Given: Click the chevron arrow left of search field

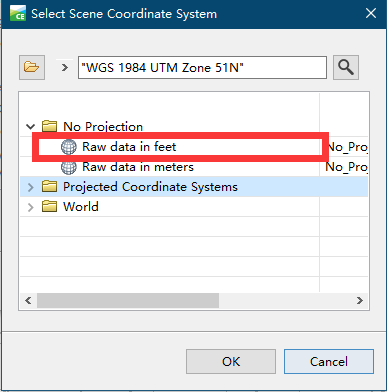Looking at the screenshot, I should click(65, 68).
